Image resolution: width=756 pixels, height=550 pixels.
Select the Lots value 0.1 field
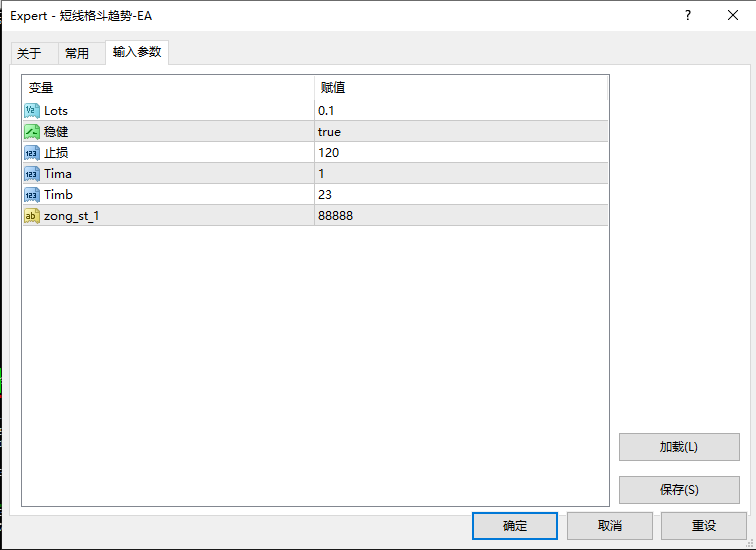point(460,111)
